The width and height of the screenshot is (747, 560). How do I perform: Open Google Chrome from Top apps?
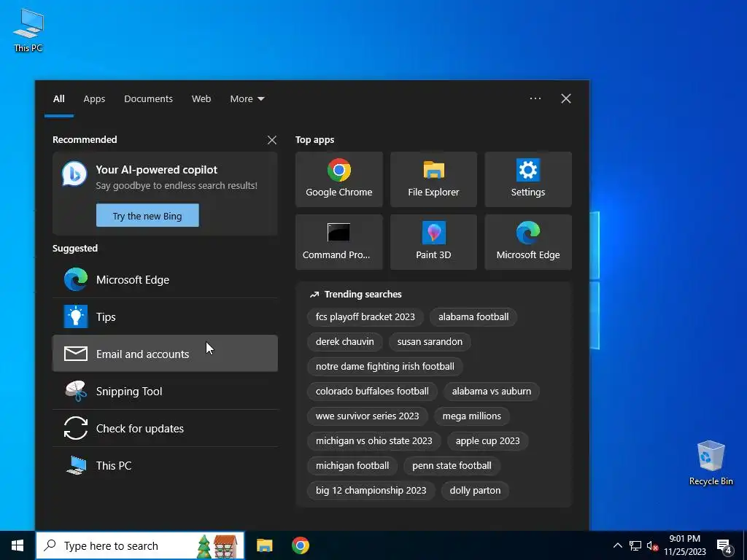[x=338, y=179]
